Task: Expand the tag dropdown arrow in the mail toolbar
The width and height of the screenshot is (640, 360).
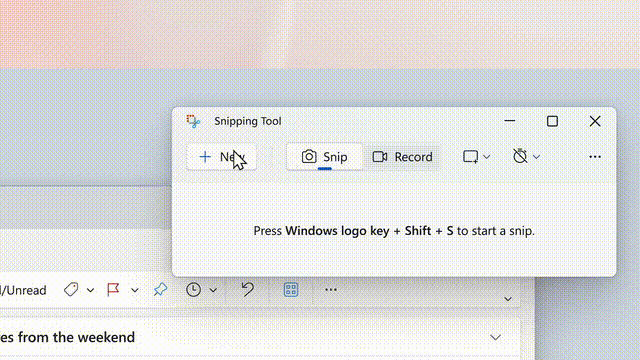Action: coord(90,290)
